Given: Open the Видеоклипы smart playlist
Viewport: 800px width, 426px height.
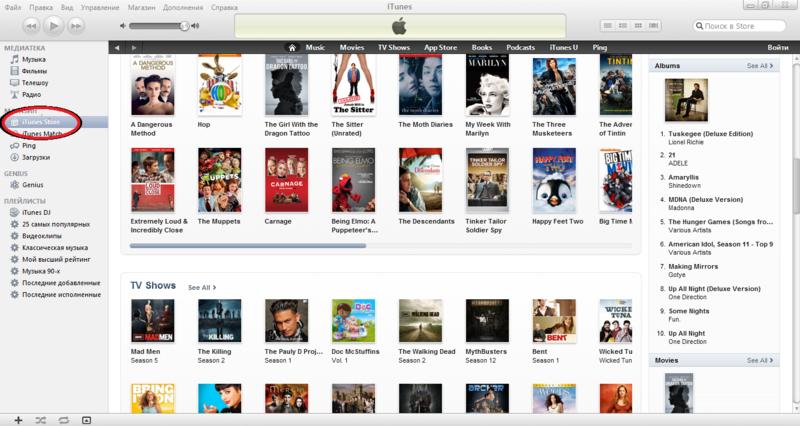Looking at the screenshot, I should click(42, 236).
